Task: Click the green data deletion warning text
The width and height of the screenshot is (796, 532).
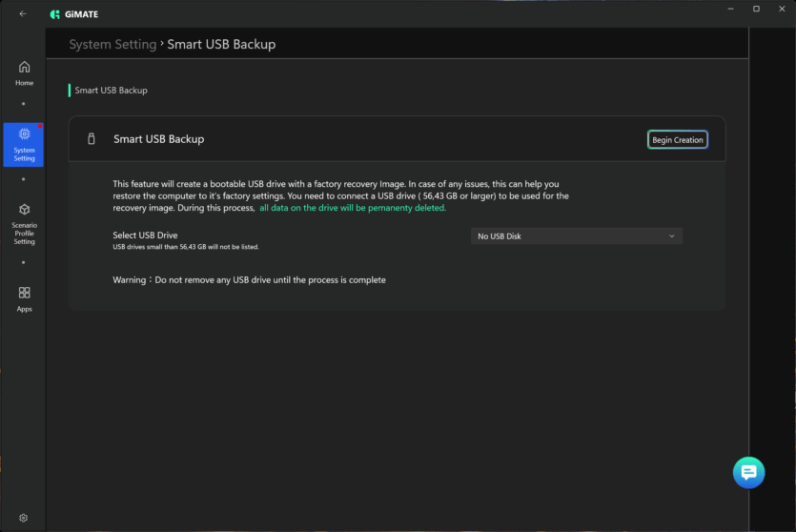Action: click(x=352, y=207)
